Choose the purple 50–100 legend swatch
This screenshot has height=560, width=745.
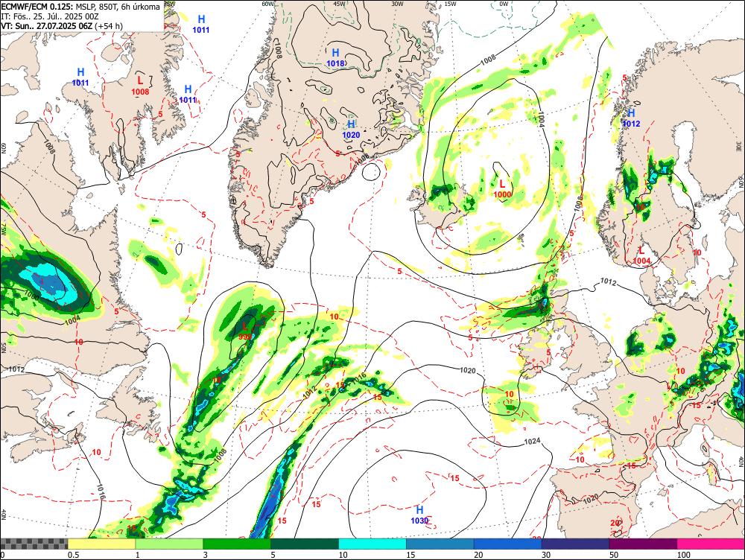point(644,544)
